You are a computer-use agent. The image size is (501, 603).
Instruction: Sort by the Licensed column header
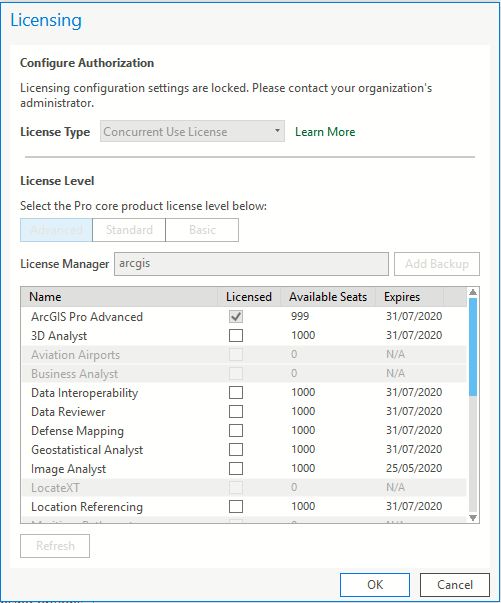pos(249,297)
